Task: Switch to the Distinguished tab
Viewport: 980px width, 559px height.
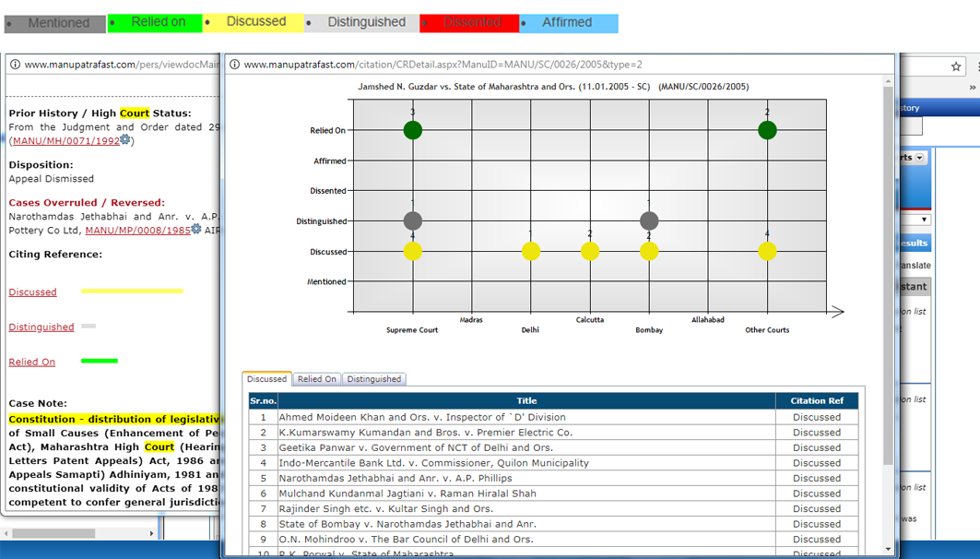Action: click(x=373, y=379)
